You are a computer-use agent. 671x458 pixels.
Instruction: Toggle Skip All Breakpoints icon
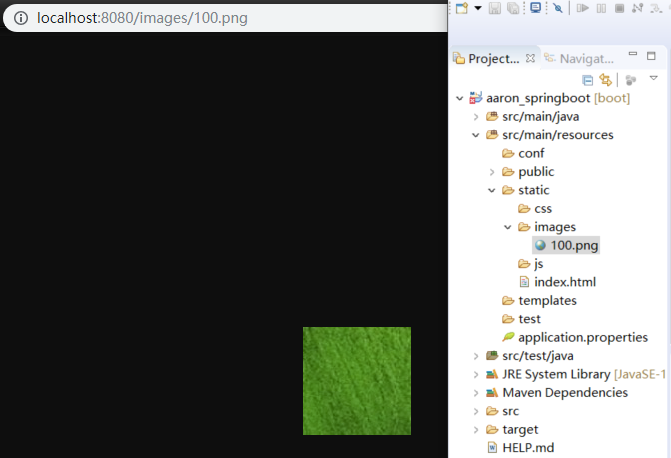click(558, 8)
